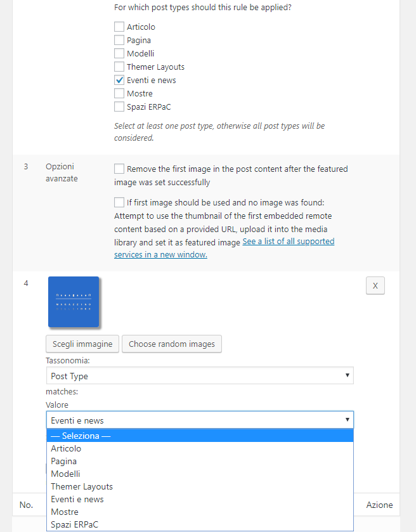Image resolution: width=416 pixels, height=532 pixels.
Task: Open the supported services list link
Action: (224, 248)
